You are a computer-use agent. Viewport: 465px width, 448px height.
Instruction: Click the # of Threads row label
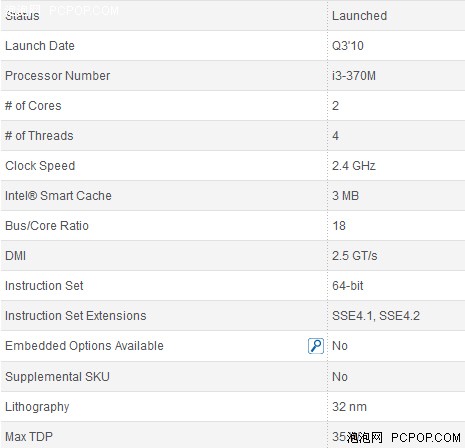point(39,136)
